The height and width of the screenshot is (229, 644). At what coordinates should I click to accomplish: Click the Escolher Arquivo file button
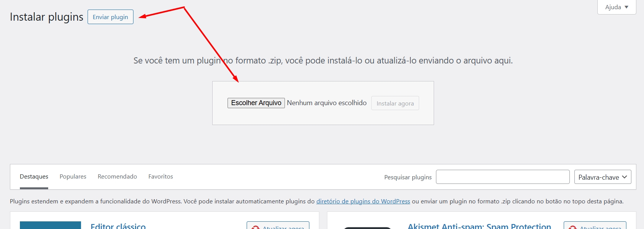[256, 103]
